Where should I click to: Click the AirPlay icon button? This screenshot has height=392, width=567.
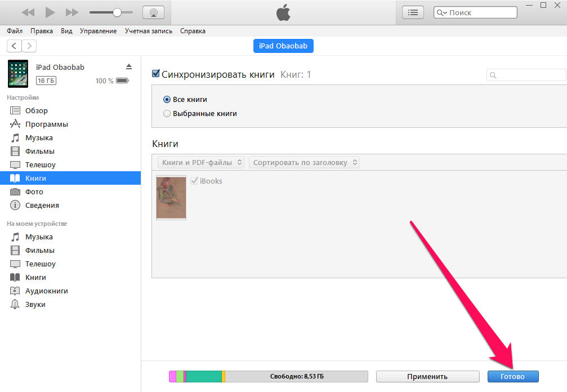tap(154, 12)
